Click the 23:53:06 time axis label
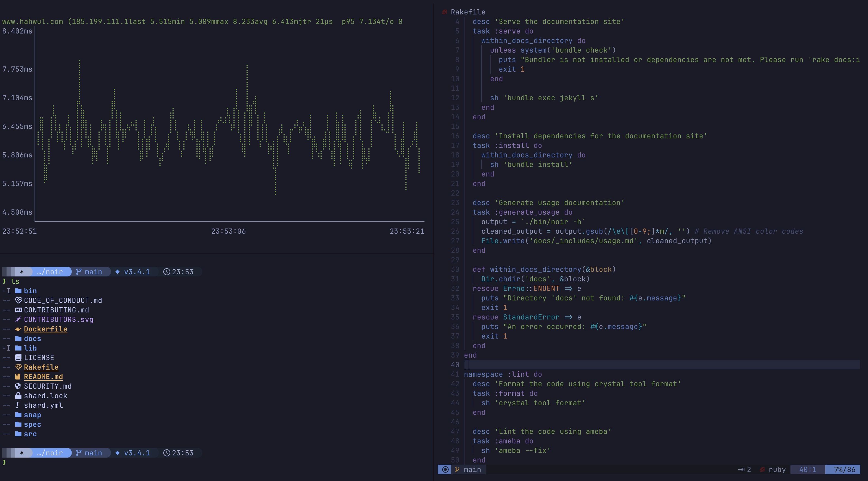 point(229,232)
